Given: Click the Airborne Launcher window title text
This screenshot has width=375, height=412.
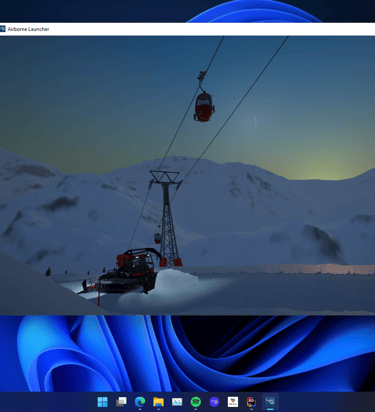Looking at the screenshot, I should click(28, 29).
